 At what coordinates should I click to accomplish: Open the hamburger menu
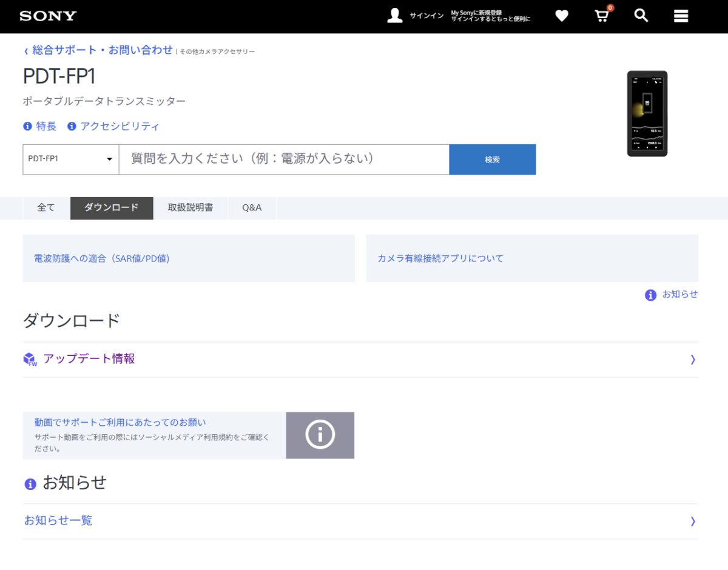pyautogui.click(x=681, y=16)
